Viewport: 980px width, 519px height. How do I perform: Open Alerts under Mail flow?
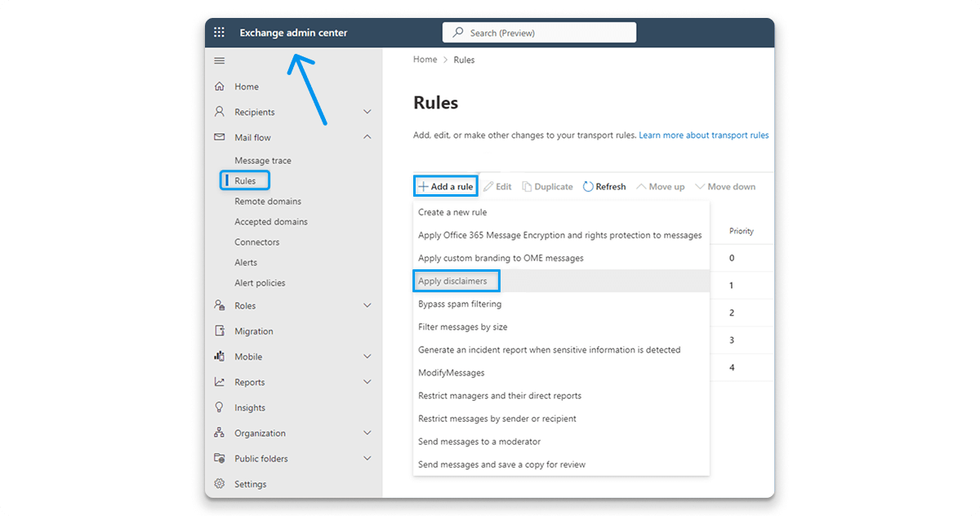point(246,263)
